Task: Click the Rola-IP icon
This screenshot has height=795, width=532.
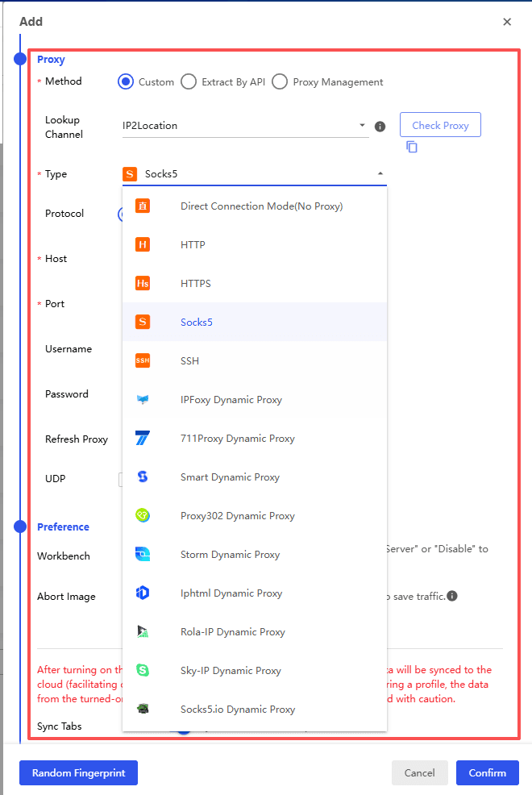Action: point(143,631)
